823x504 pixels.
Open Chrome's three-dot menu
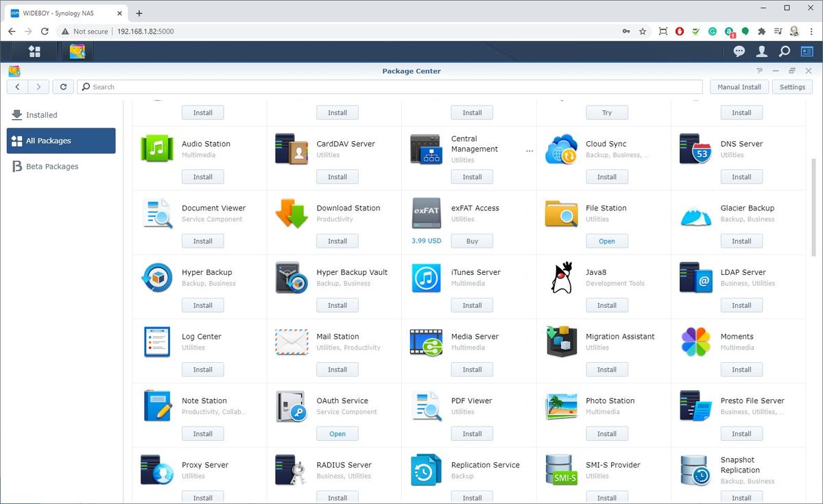811,32
